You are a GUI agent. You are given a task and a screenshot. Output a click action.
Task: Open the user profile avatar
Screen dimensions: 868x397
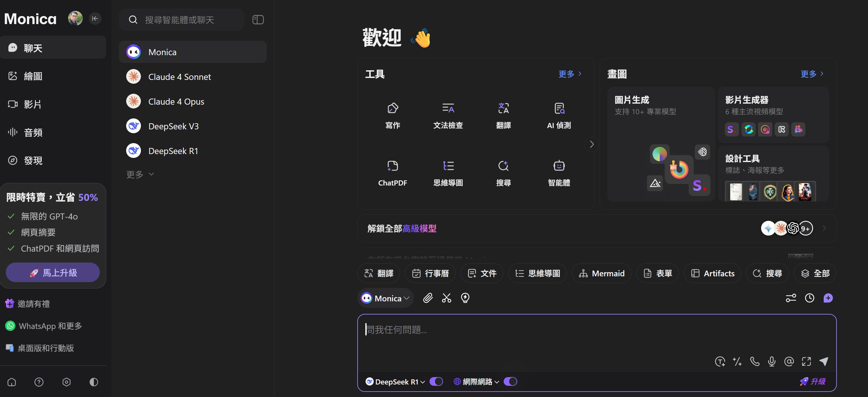[x=75, y=18]
